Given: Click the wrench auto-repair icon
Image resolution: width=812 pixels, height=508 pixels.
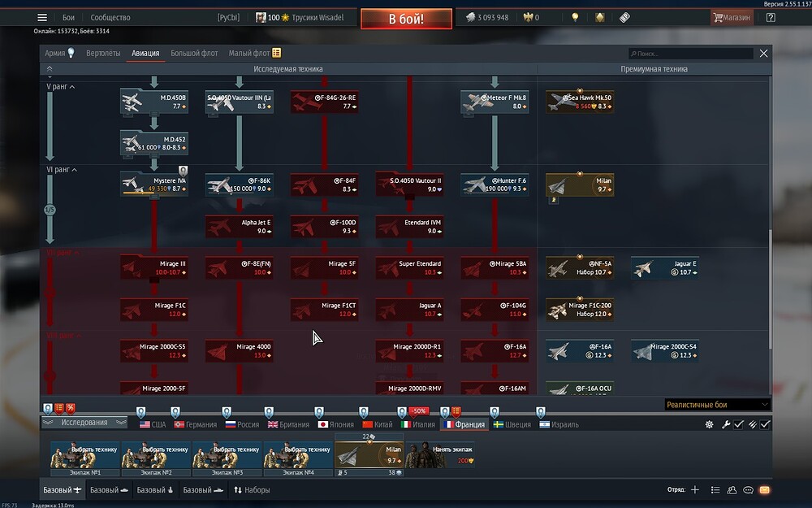Looking at the screenshot, I should click(x=726, y=424).
